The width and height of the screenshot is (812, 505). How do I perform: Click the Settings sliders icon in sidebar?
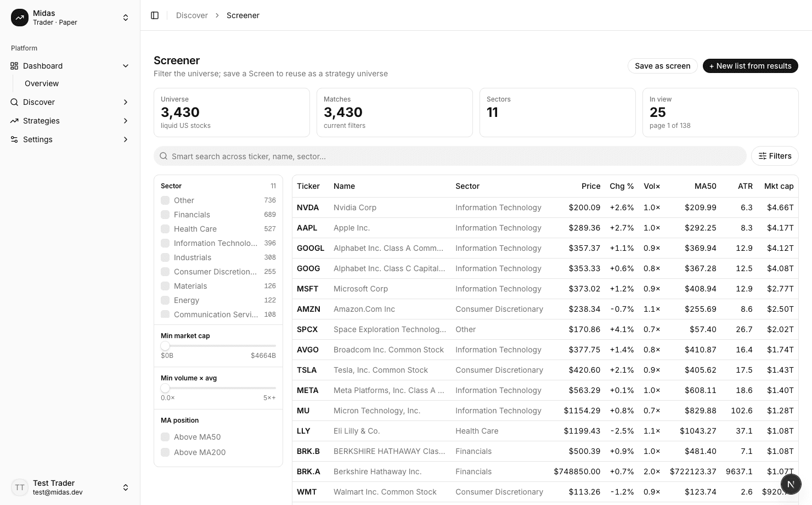click(x=14, y=139)
